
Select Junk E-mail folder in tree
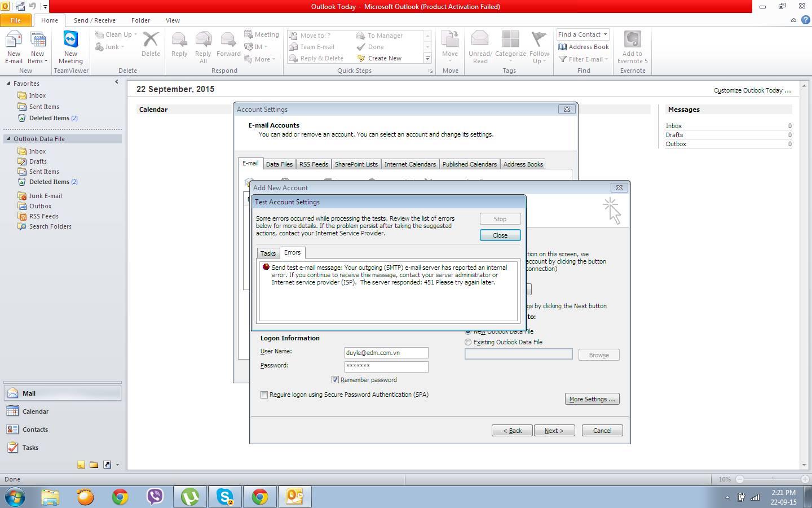pyautogui.click(x=46, y=196)
